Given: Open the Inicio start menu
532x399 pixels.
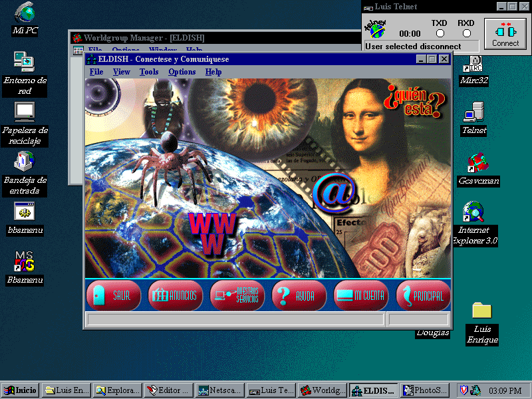Looking at the screenshot, I should point(21,390).
